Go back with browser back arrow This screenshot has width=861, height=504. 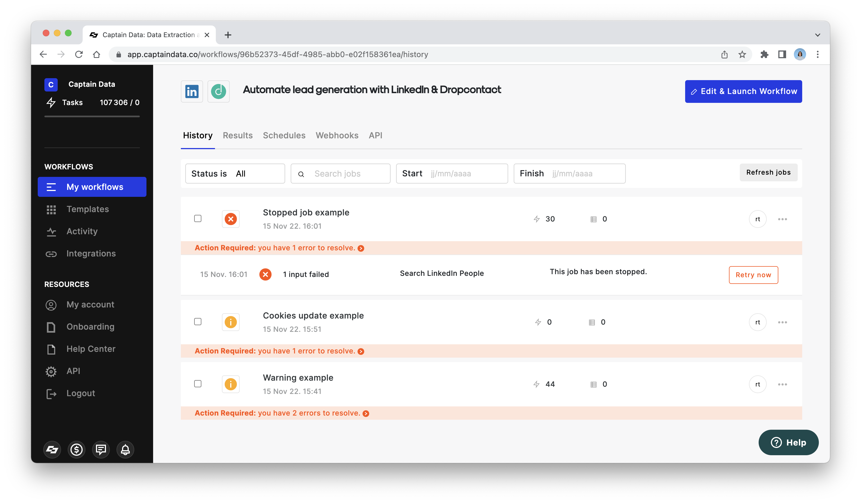43,54
